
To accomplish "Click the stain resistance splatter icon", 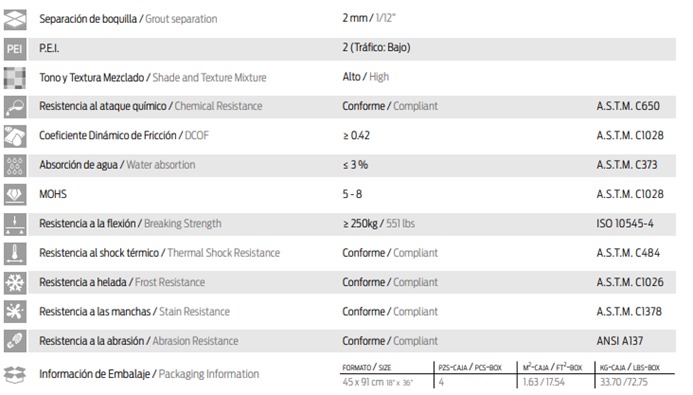I will point(15,312).
